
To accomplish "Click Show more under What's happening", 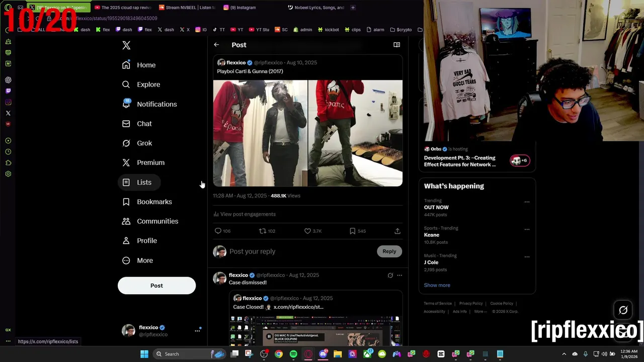I will click(x=437, y=285).
